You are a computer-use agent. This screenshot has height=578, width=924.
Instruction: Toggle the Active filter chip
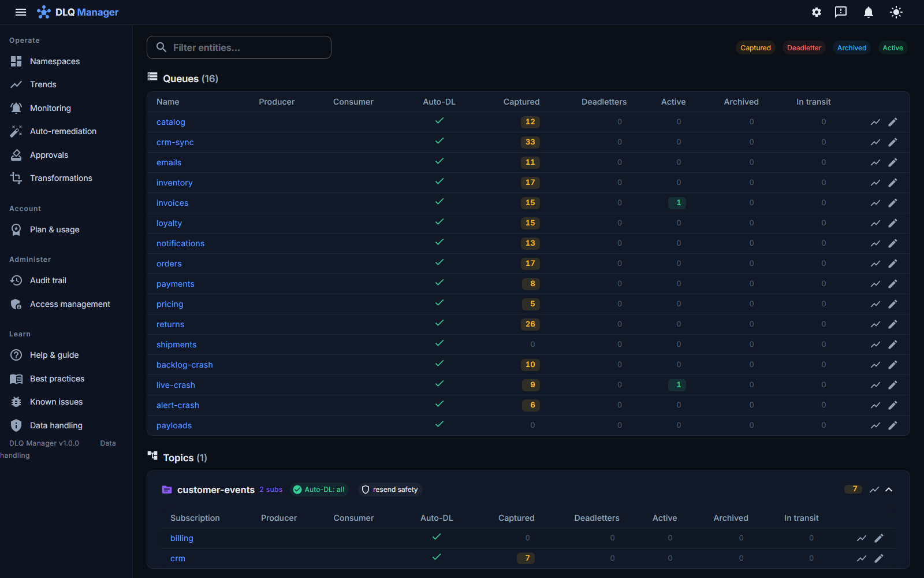pos(893,48)
